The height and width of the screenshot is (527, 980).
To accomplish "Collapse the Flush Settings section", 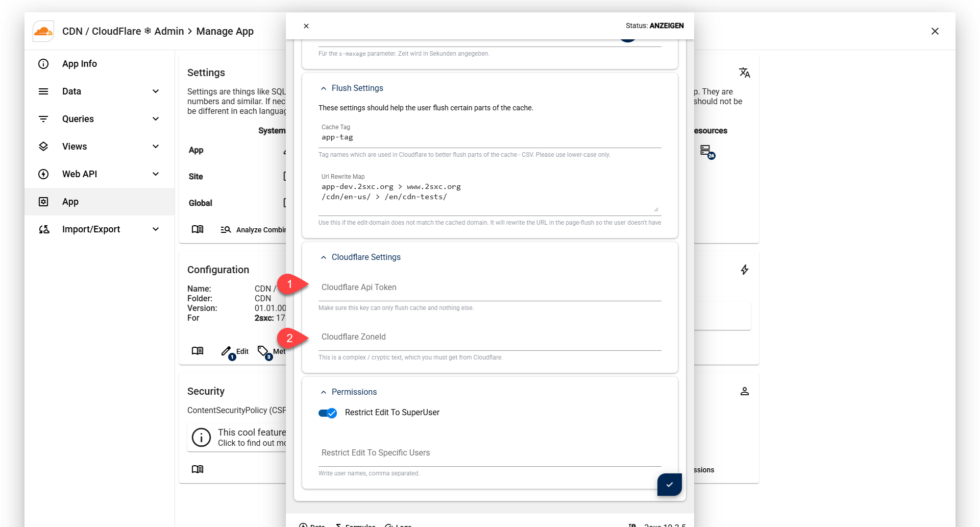I will tap(324, 88).
